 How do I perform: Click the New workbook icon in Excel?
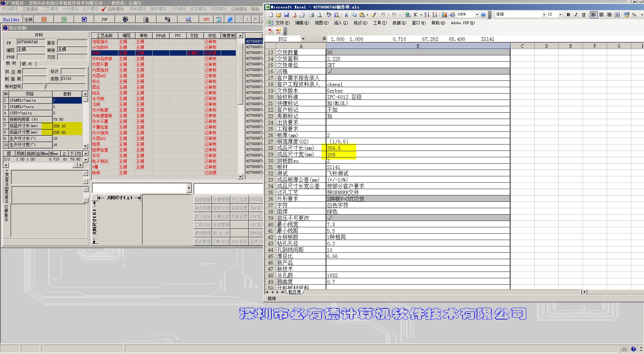tap(271, 15)
